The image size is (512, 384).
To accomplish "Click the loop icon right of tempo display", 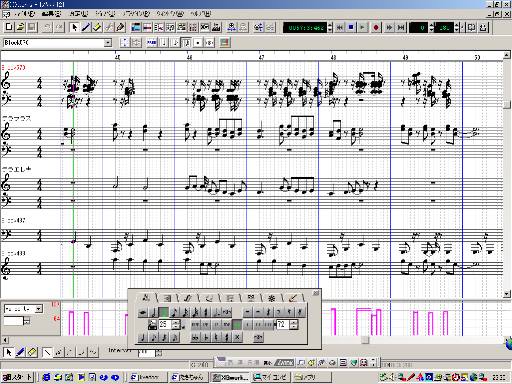I will click(471, 27).
